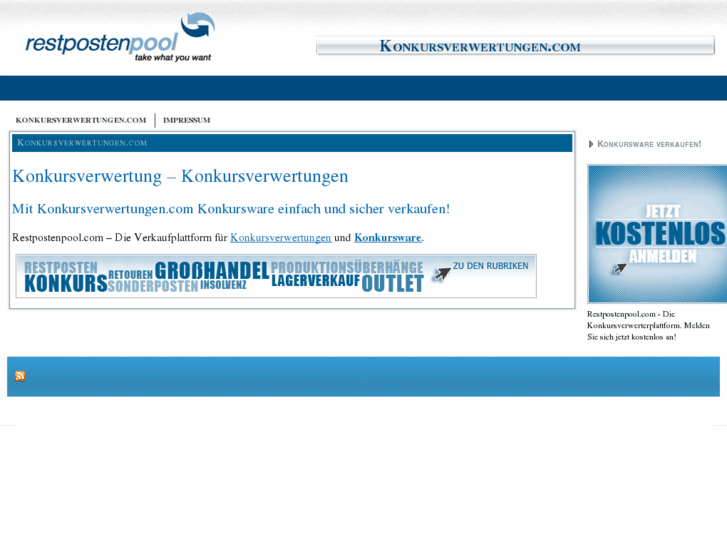Click the restpostenpool logo
Screen dimensions: 727x545
click(120, 37)
